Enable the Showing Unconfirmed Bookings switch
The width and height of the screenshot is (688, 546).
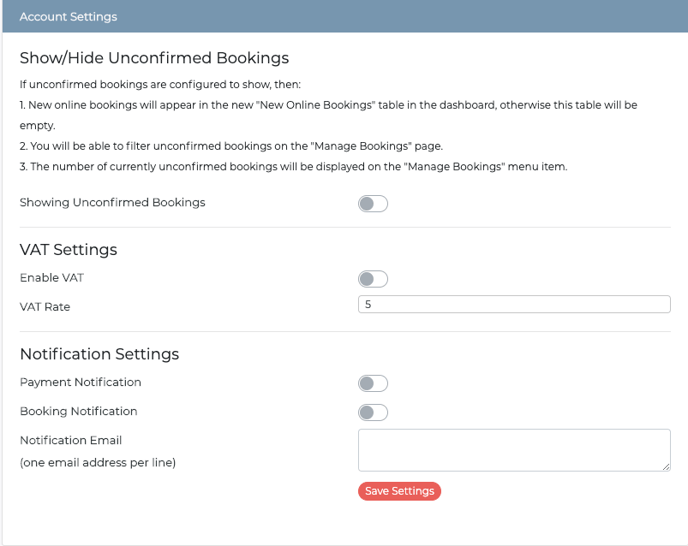(373, 204)
